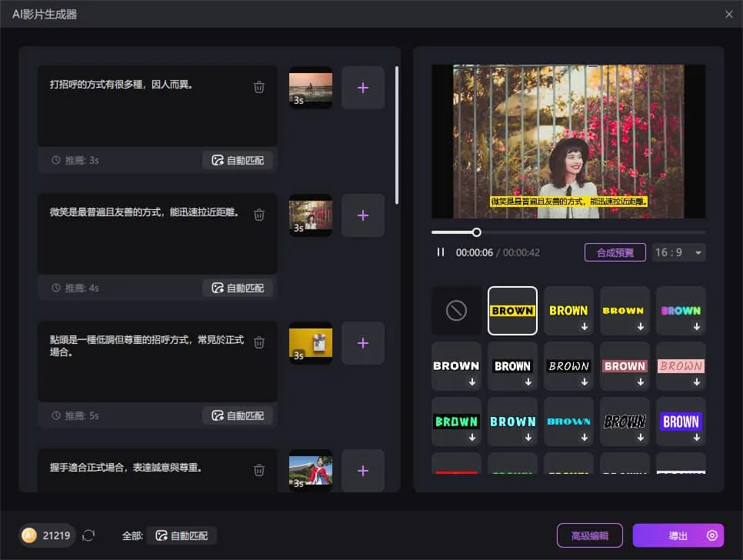Add media with the + button for the third segment
Image resolution: width=743 pixels, height=560 pixels.
[362, 343]
